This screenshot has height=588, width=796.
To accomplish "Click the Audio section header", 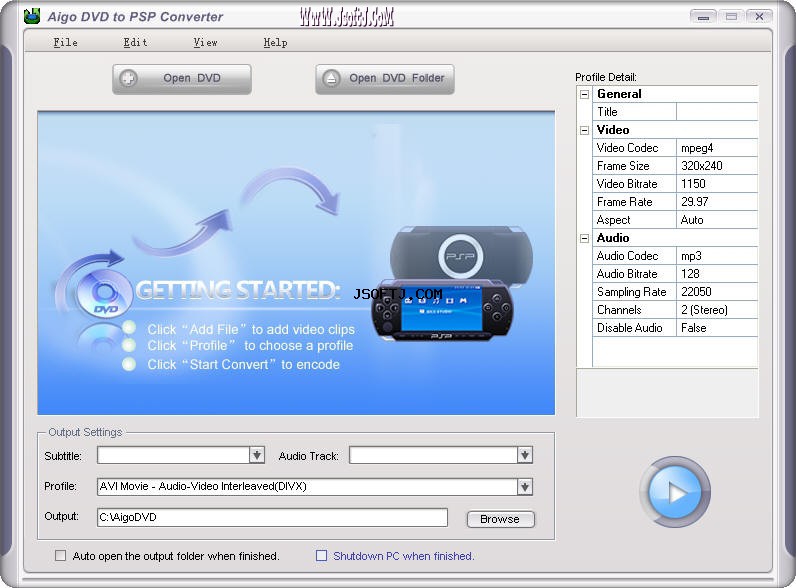I will [x=613, y=238].
